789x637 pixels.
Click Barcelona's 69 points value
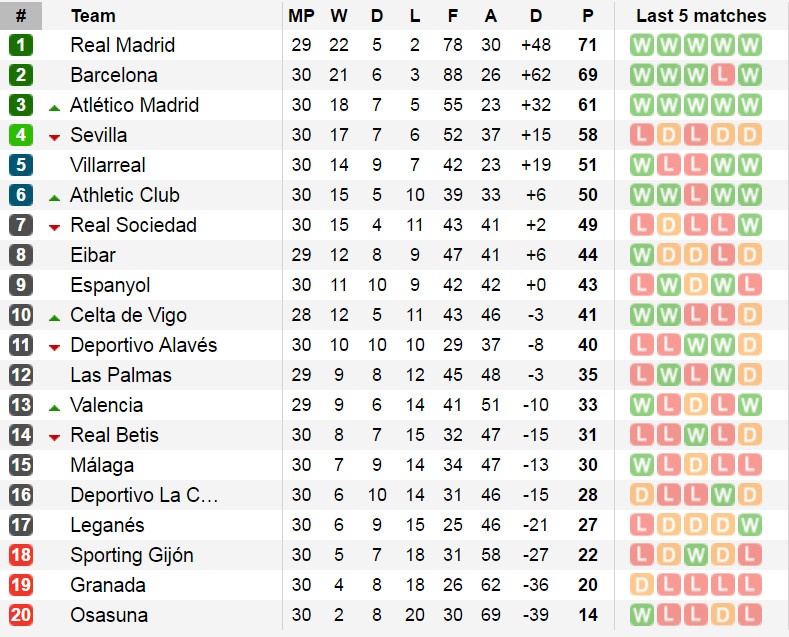click(x=587, y=75)
